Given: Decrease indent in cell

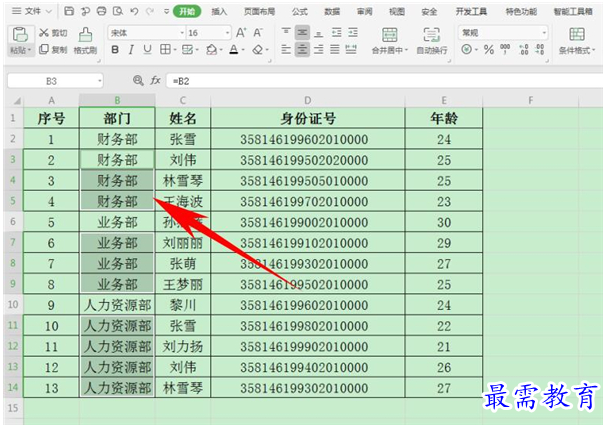Looking at the screenshot, I should [x=337, y=32].
